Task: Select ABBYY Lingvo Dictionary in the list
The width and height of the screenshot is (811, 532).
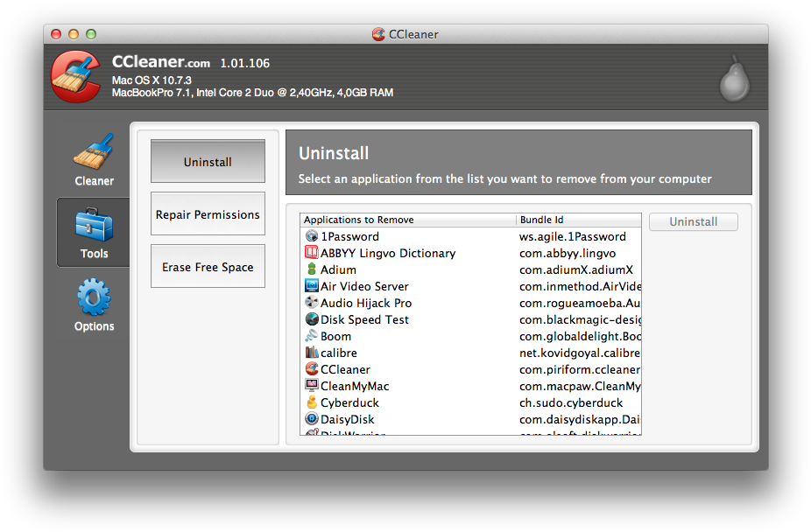Action: pyautogui.click(x=388, y=253)
